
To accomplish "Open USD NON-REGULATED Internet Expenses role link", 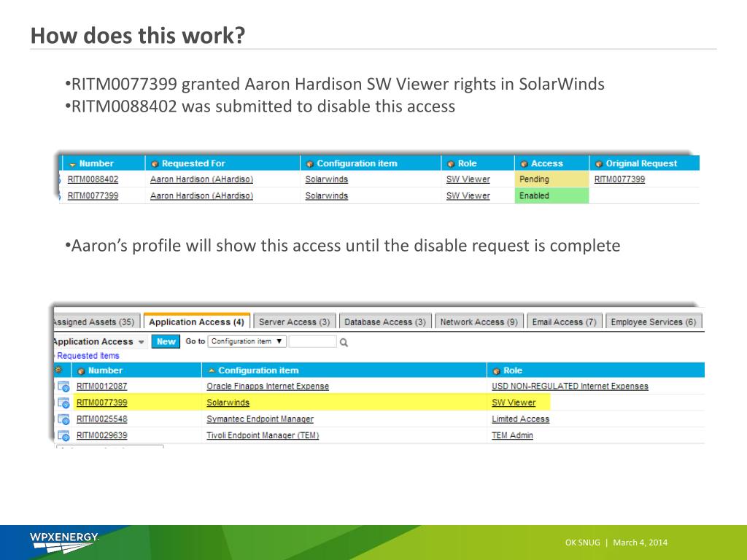I will pyautogui.click(x=570, y=386).
